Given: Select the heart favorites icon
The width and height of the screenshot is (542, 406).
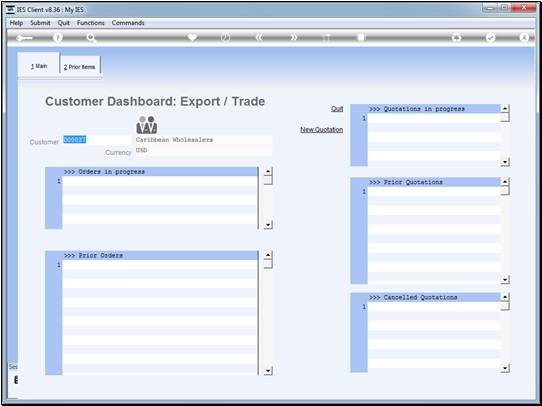Looking at the screenshot, I should (192, 37).
